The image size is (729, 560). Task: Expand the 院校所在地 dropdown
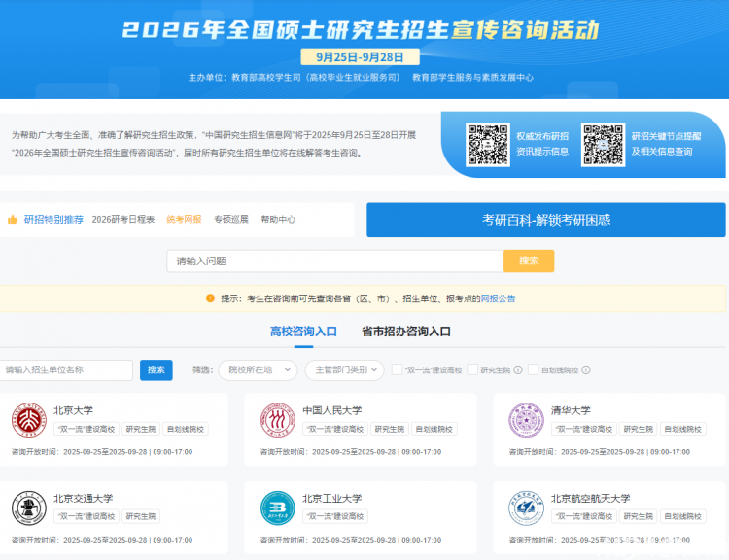click(259, 369)
